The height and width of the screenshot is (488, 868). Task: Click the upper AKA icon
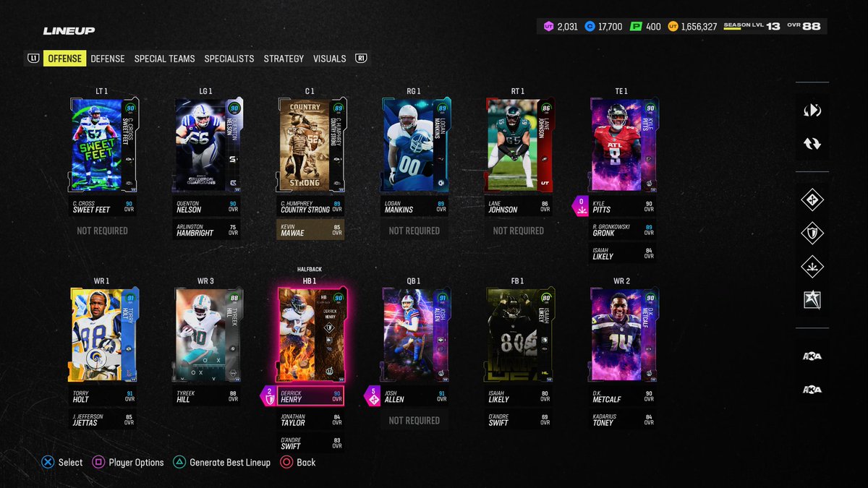coord(812,356)
